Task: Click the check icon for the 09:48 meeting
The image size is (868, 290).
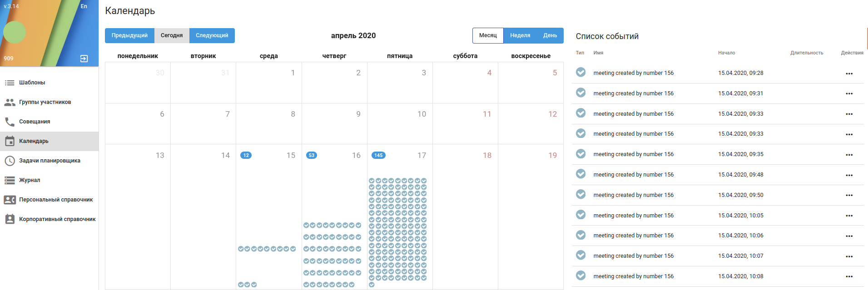Action: (580, 174)
